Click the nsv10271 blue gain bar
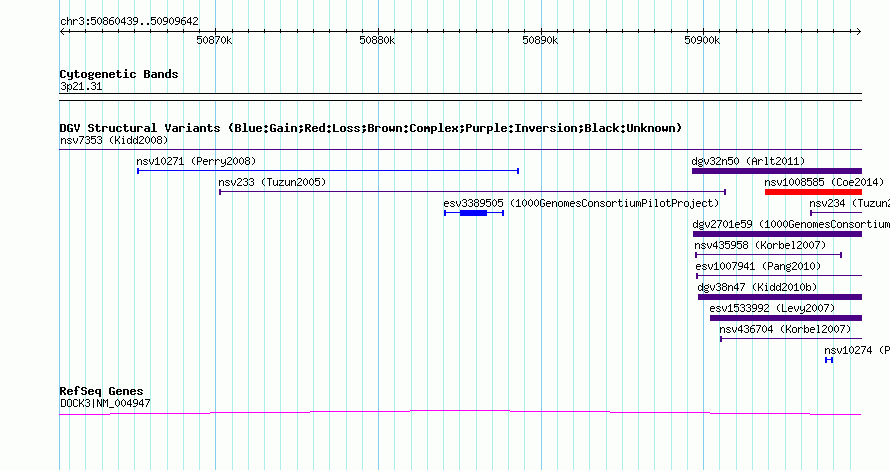 coord(328,171)
